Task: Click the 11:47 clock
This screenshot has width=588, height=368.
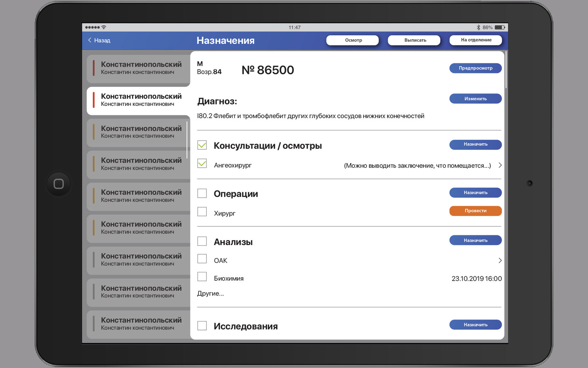Action: click(294, 27)
